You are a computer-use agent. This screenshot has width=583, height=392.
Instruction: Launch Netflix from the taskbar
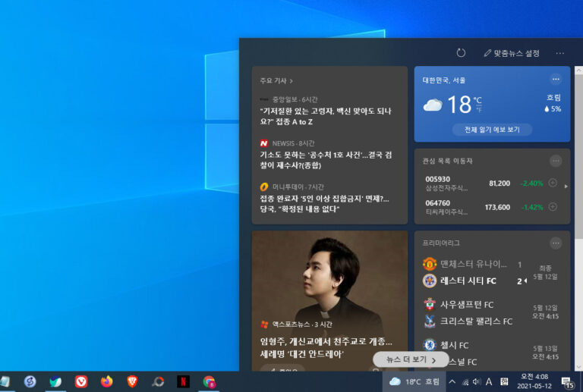pyautogui.click(x=183, y=381)
